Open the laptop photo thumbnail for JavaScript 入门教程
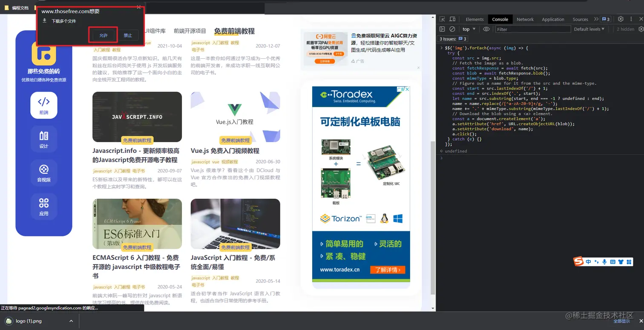The image size is (644, 330). pyautogui.click(x=236, y=224)
